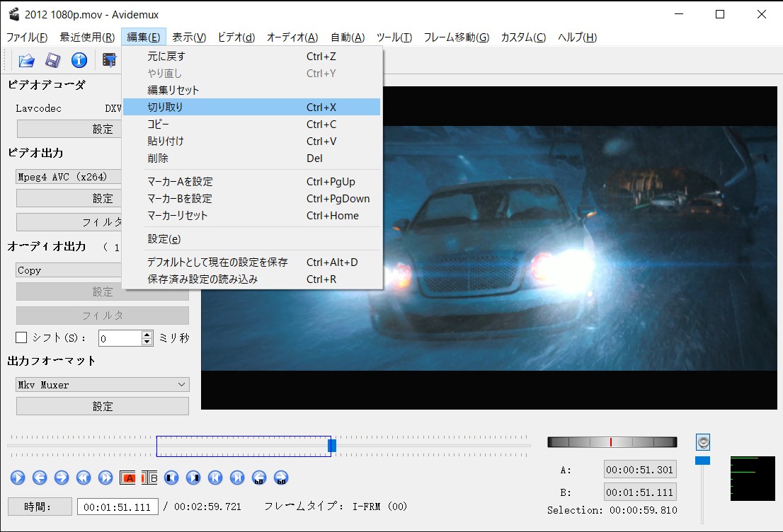This screenshot has width=783, height=532.
Task: Click the blue volume slider handle
Action: [702, 461]
